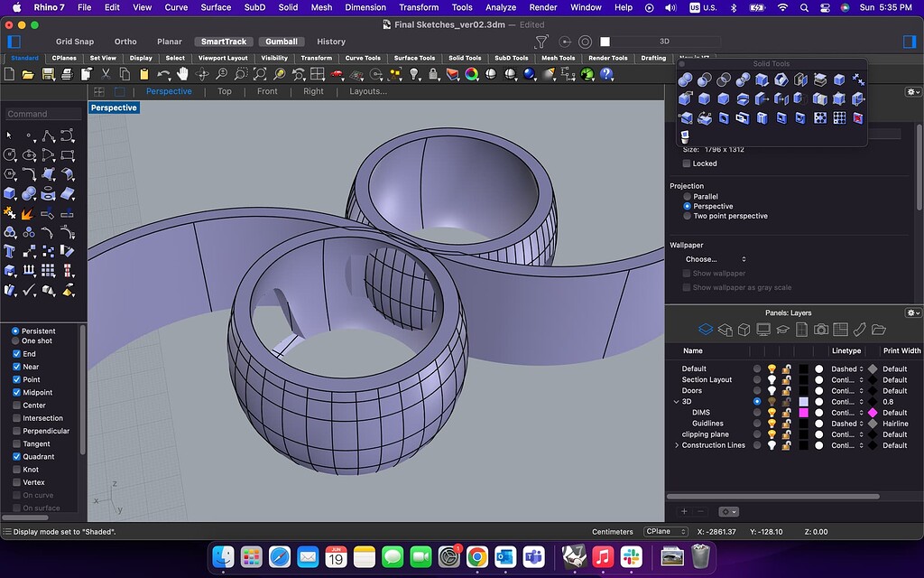Select the Text tool in the left toolbar
Screen dimensions: 924x578
(8, 249)
